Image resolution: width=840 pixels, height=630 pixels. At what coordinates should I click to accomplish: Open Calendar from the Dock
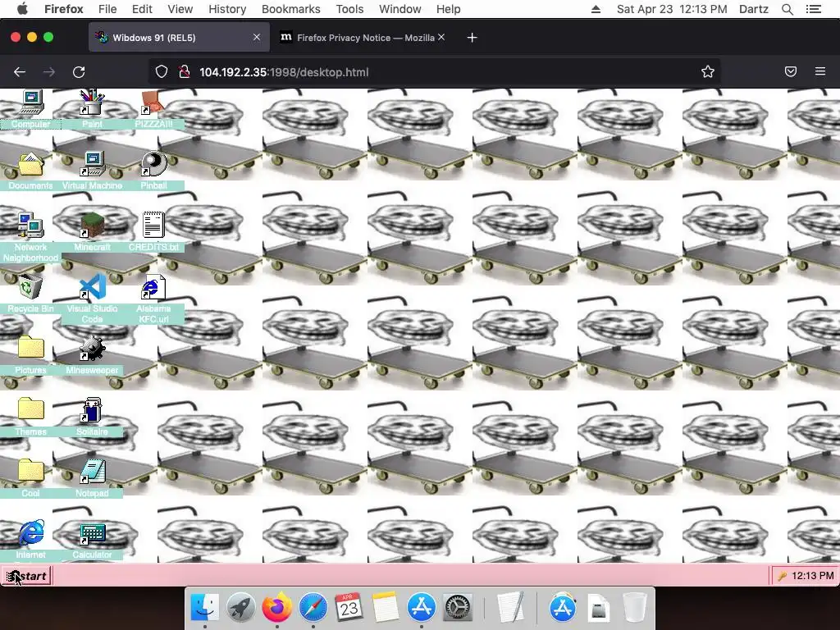pyautogui.click(x=349, y=608)
